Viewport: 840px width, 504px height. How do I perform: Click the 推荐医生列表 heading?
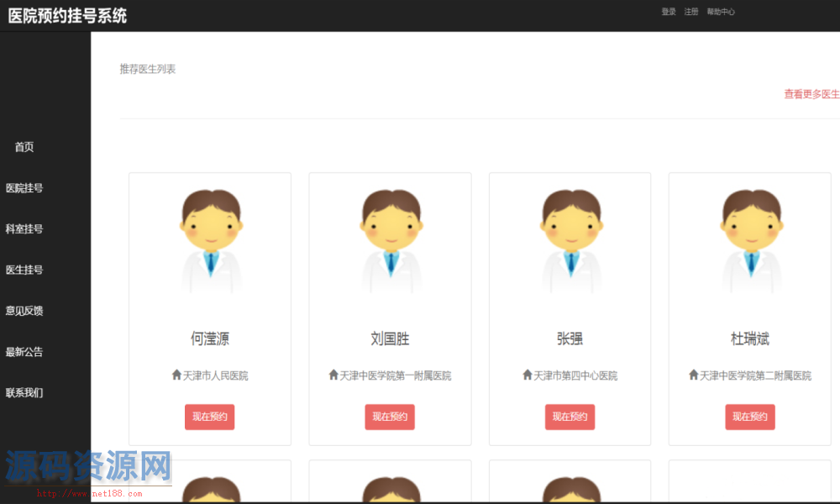148,69
